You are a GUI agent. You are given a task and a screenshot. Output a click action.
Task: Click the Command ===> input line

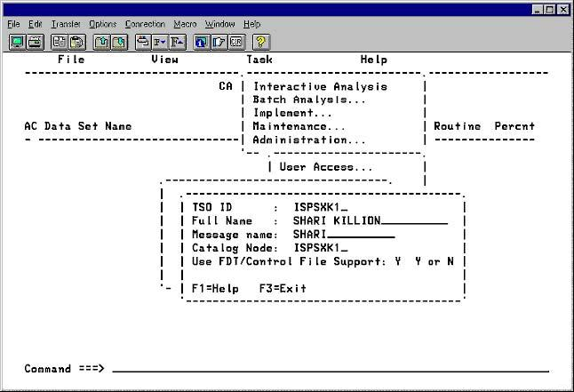(331, 369)
